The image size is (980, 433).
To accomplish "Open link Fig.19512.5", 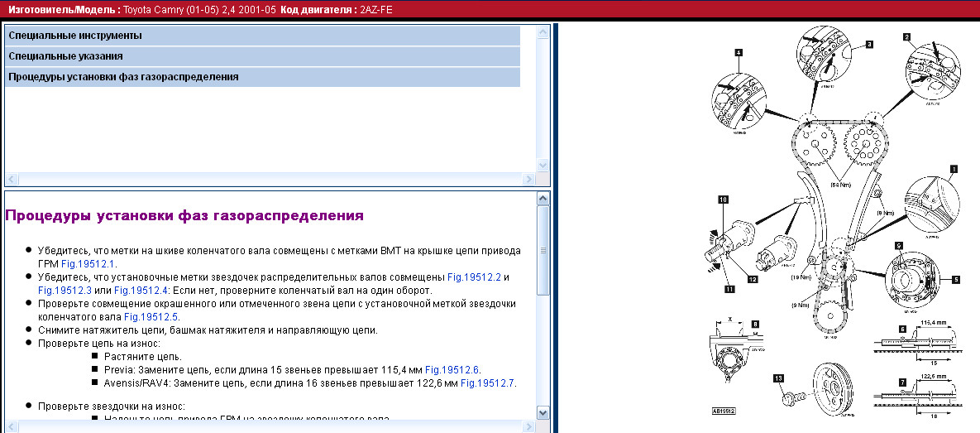I will [x=151, y=316].
